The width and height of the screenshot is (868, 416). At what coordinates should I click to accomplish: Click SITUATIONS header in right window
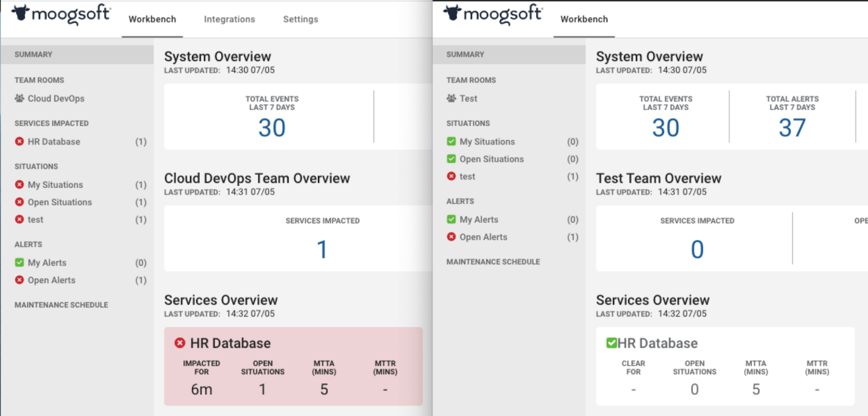pos(468,124)
